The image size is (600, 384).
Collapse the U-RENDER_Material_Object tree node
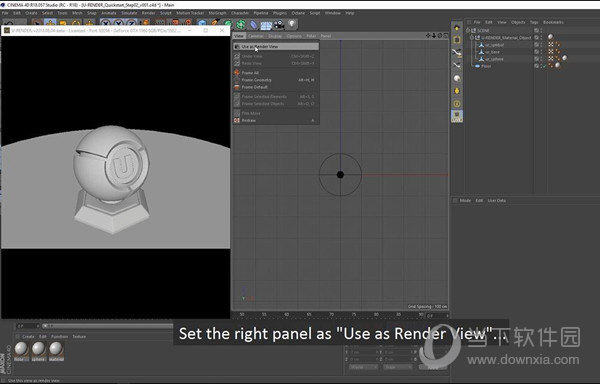click(x=473, y=37)
